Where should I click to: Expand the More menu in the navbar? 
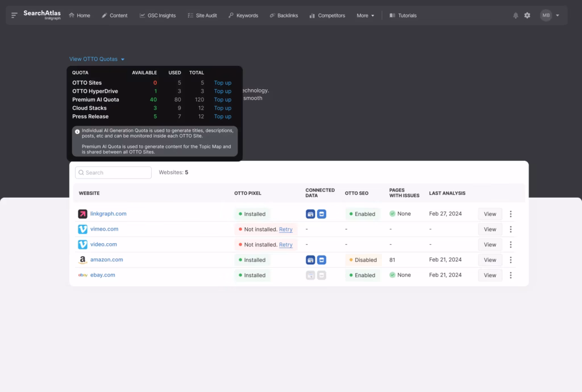point(365,15)
